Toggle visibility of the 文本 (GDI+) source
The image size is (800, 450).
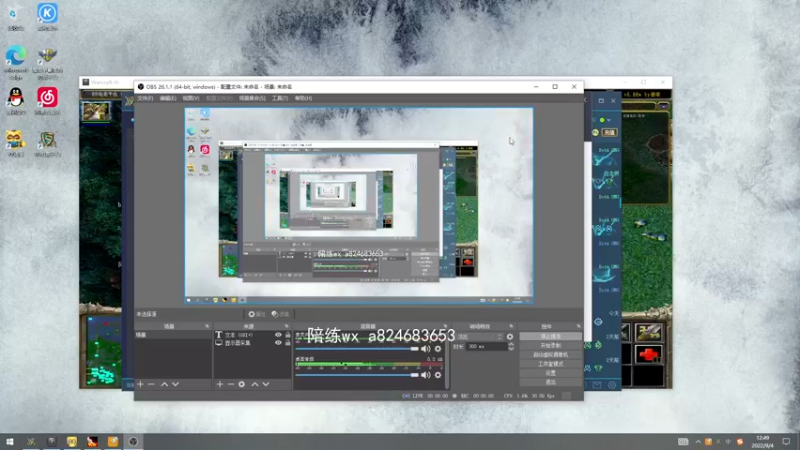click(x=278, y=335)
